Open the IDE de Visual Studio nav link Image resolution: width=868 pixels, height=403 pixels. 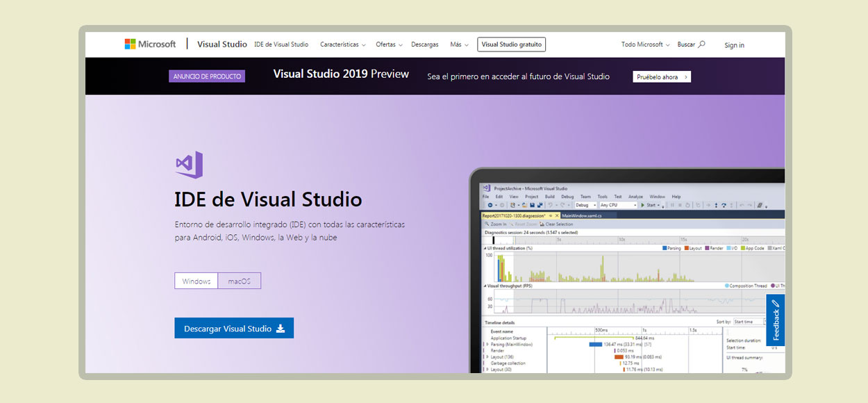(281, 44)
